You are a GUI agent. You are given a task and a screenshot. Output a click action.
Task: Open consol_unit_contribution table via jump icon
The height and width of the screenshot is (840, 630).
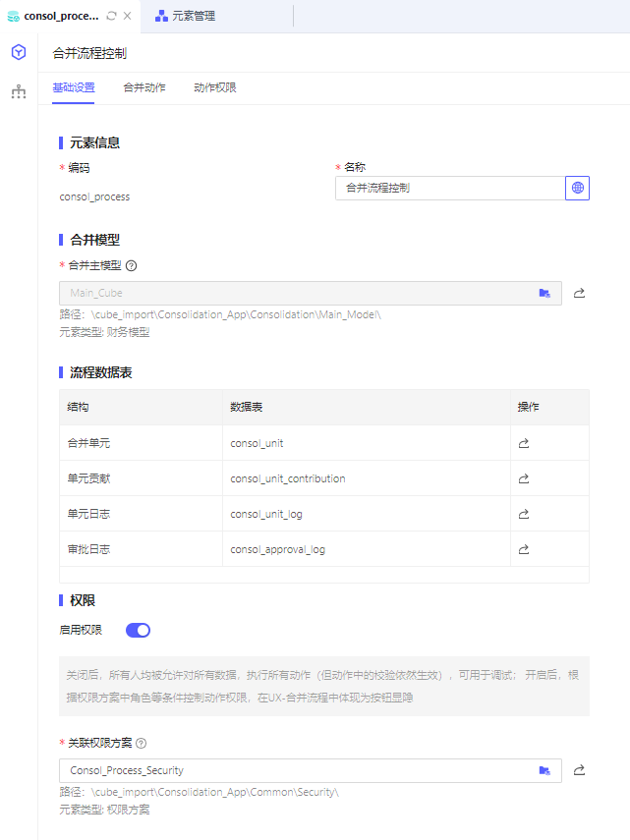524,478
